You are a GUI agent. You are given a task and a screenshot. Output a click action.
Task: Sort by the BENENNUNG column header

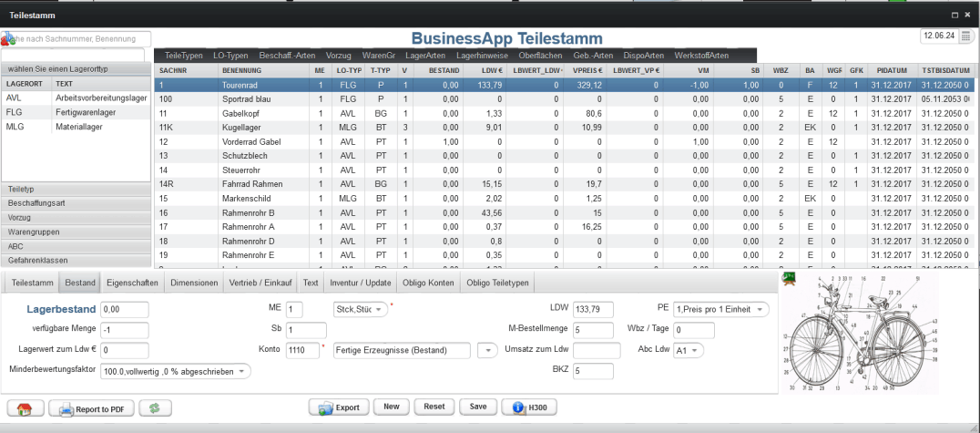264,70
